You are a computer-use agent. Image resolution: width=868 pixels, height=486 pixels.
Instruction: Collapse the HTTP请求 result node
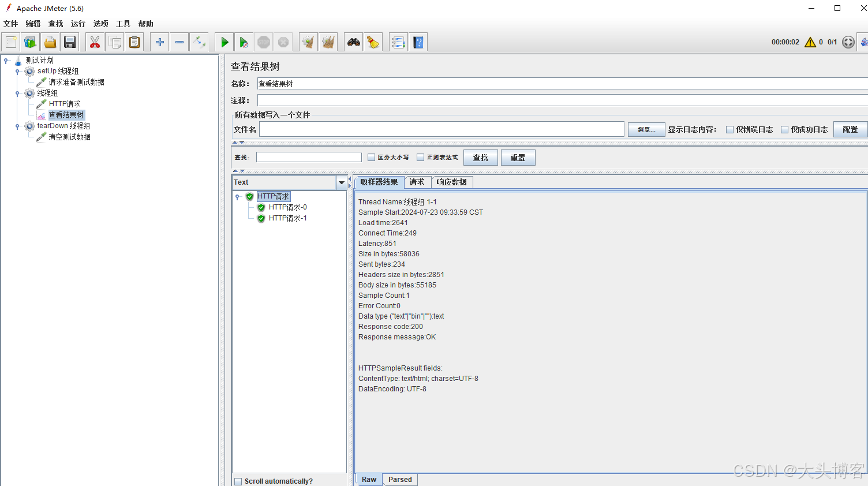click(237, 197)
